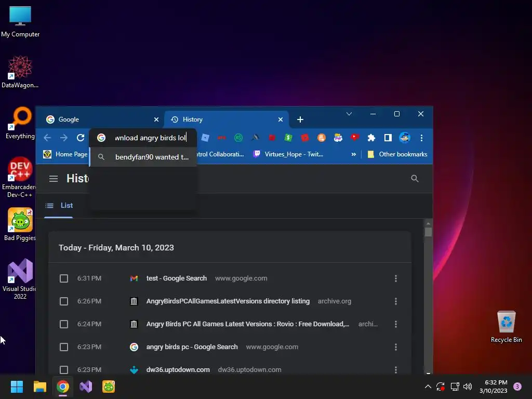Open Visual Studio from the taskbar
Screen dimensions: 532x399
pyautogui.click(x=86, y=387)
